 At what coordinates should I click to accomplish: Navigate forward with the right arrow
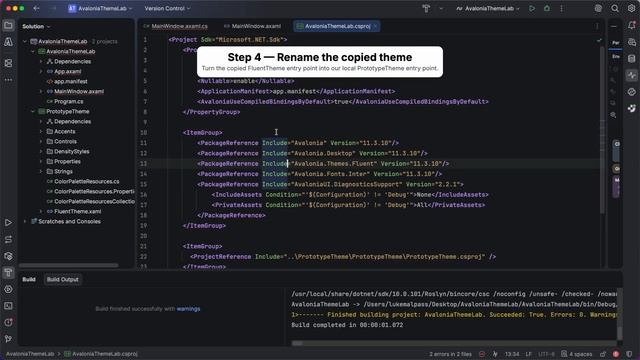pyautogui.click(x=52, y=8)
